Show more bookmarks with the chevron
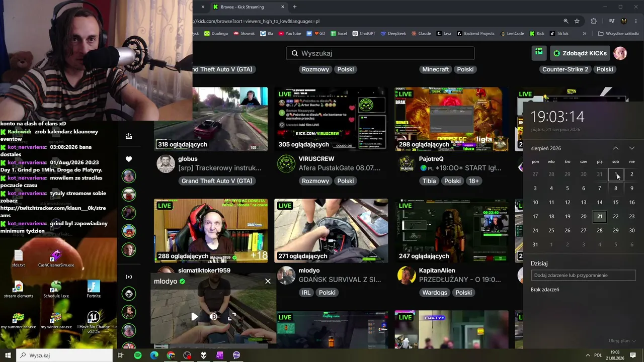This screenshot has width=644, height=362. pyautogui.click(x=584, y=34)
